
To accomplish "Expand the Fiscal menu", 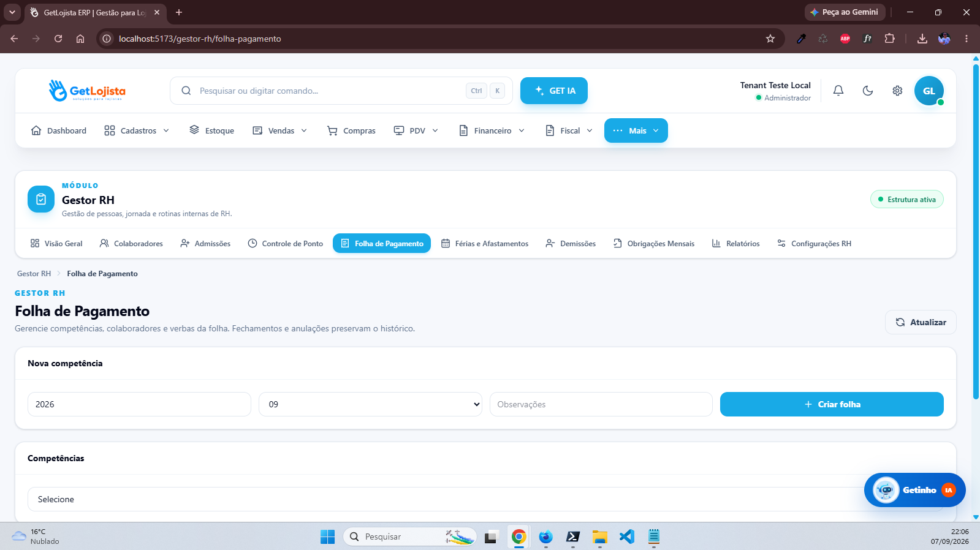I will click(569, 130).
